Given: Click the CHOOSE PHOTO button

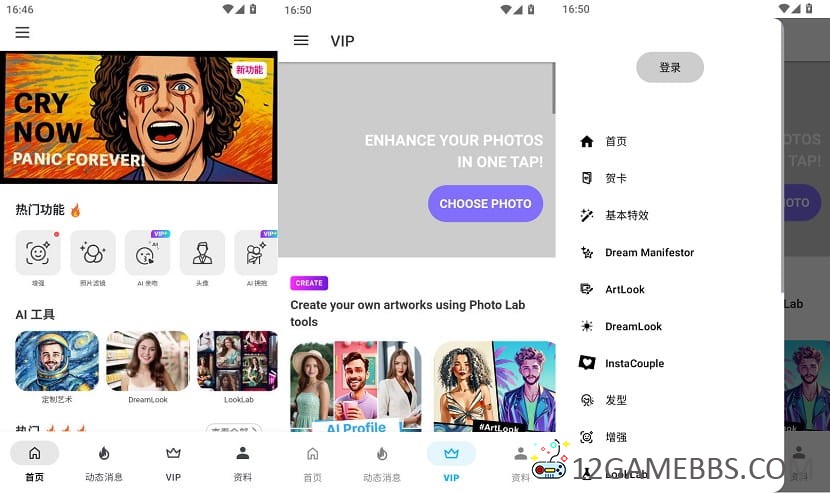Looking at the screenshot, I should pyautogui.click(x=485, y=203).
